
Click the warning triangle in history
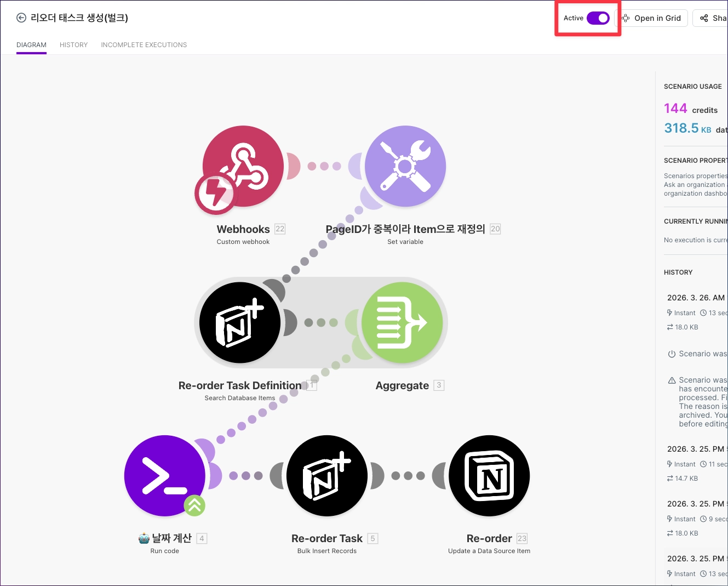coord(672,380)
